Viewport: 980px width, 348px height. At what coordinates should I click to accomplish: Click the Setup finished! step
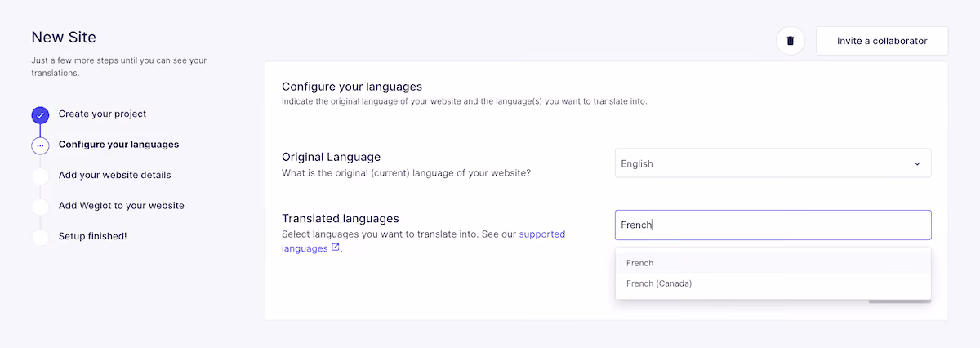(92, 236)
